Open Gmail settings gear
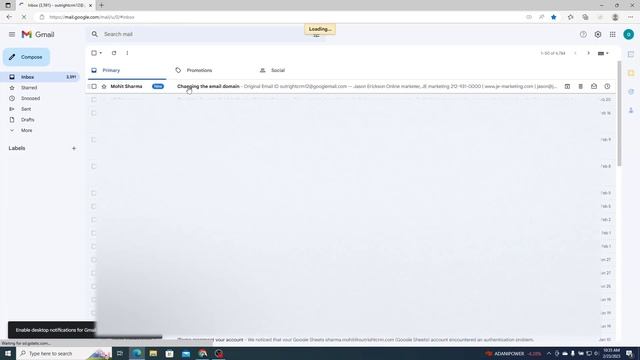This screenshot has height=360, width=640. (598, 35)
